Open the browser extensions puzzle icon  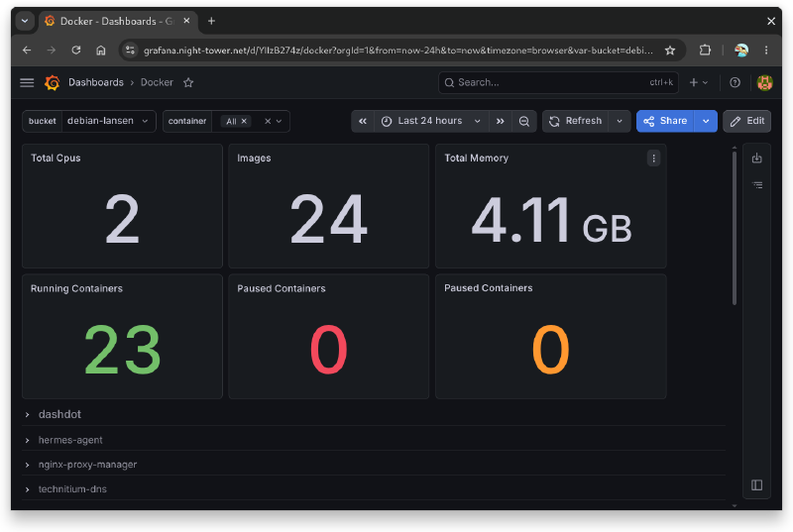pos(705,50)
